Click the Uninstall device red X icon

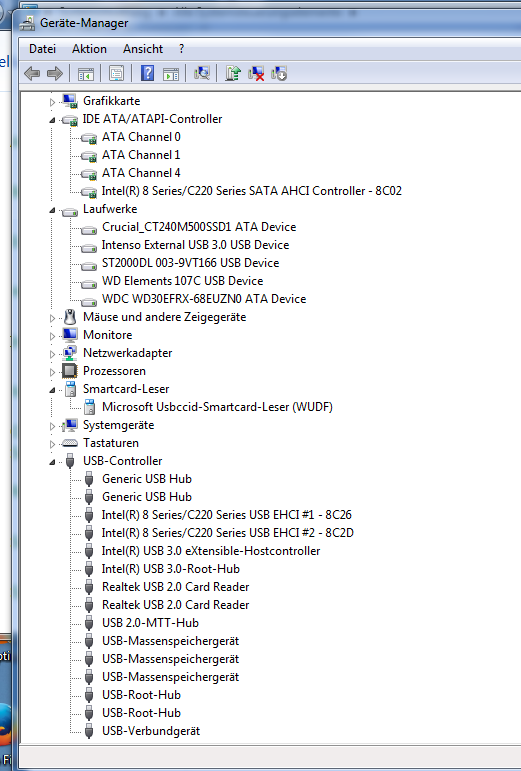pos(256,74)
